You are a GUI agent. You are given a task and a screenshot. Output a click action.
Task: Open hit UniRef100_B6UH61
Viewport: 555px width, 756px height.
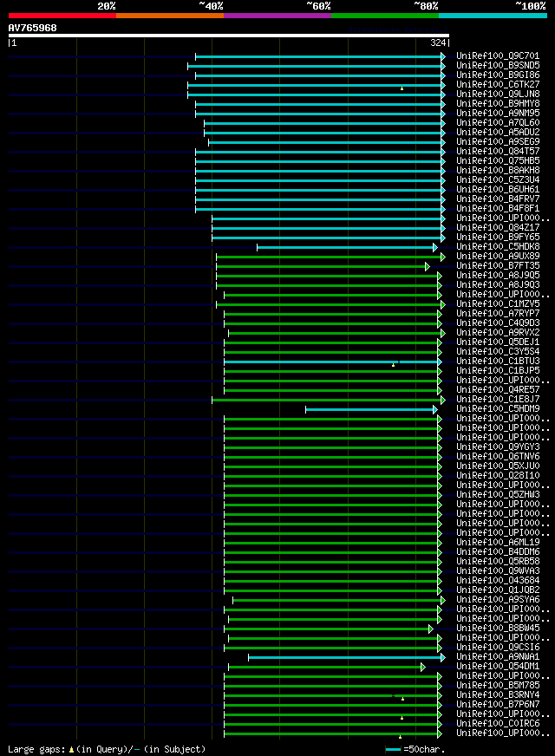(498, 190)
